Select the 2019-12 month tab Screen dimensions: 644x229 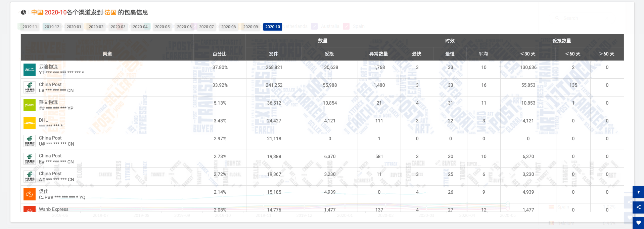point(52,27)
